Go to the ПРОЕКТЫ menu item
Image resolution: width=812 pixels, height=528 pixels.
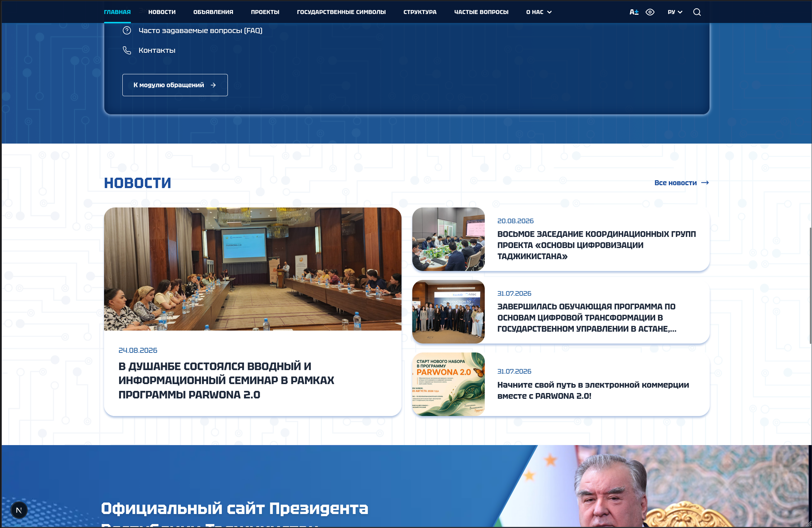point(265,12)
